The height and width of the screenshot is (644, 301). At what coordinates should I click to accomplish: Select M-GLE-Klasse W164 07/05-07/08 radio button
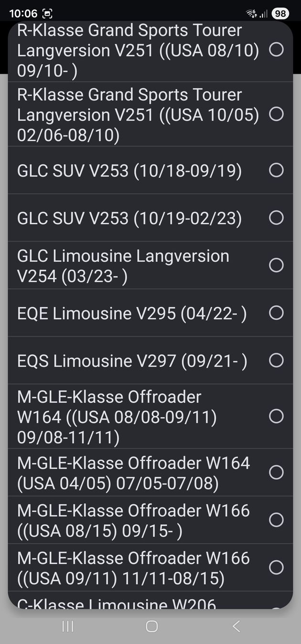pyautogui.click(x=276, y=472)
